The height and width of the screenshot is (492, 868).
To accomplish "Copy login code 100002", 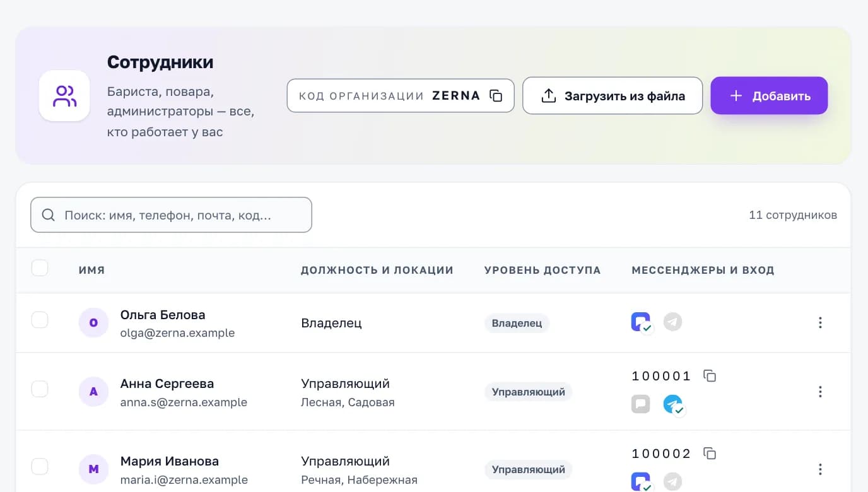I will pos(710,454).
